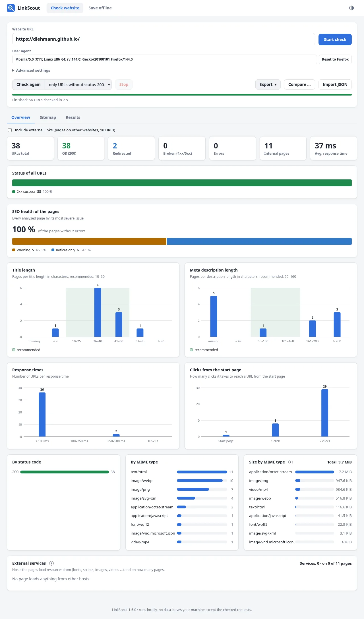Click the Stop button
The width and height of the screenshot is (364, 619).
point(124,84)
